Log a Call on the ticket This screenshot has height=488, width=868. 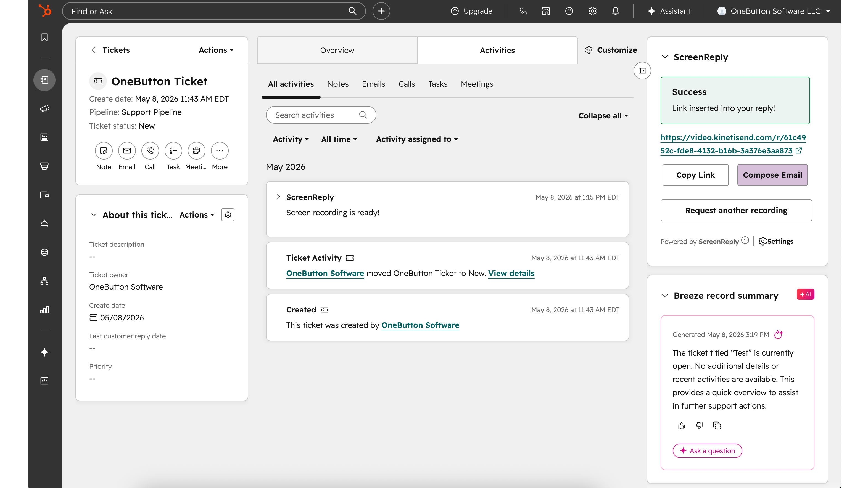[x=150, y=150]
